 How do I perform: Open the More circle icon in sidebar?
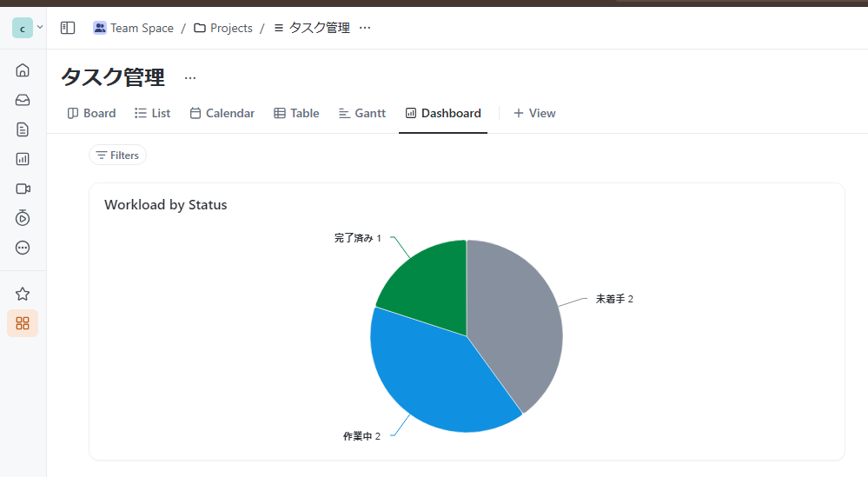[23, 248]
